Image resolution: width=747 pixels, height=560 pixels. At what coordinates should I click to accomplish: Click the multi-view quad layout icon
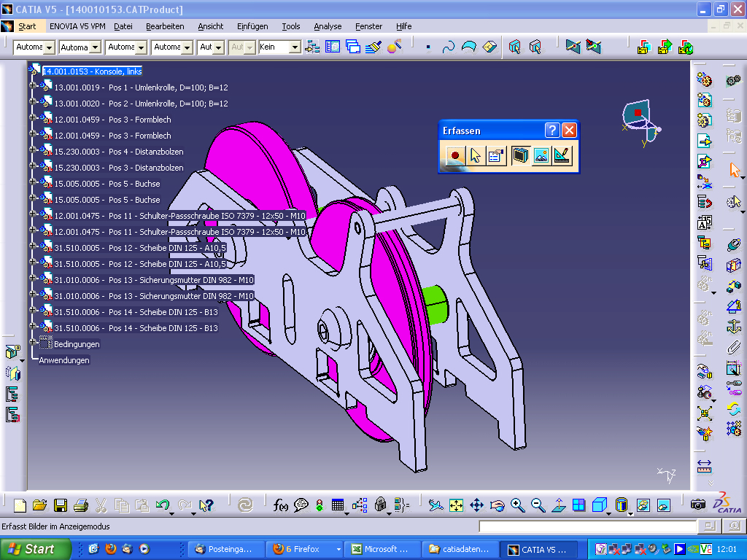[578, 505]
